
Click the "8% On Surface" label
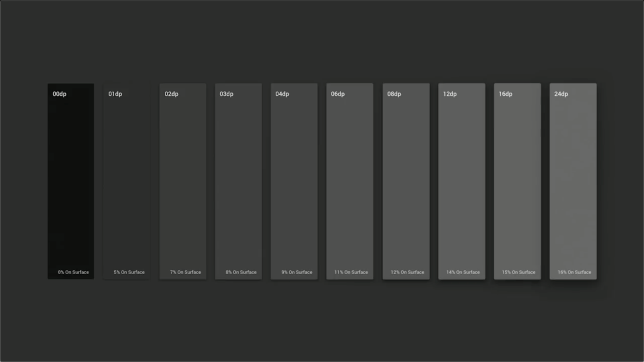(x=241, y=272)
